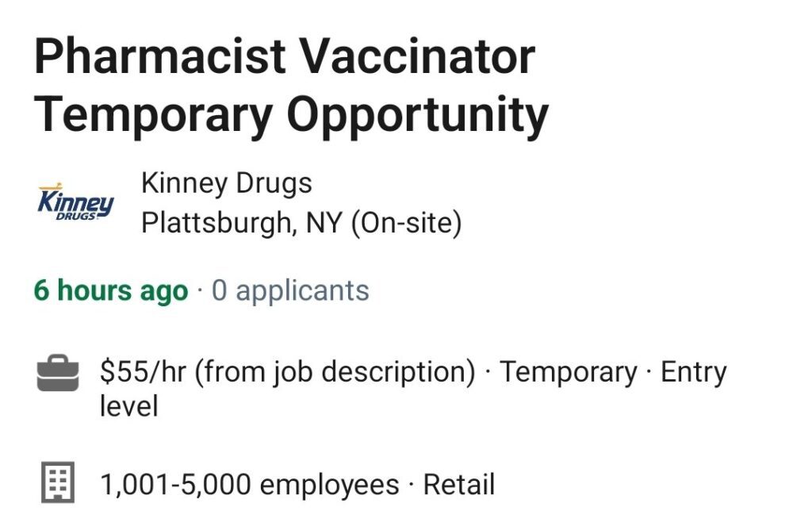Screen dimensions: 812x526
Task: Click the word 'Pharmacist' in the heading
Action: pyautogui.click(x=160, y=56)
